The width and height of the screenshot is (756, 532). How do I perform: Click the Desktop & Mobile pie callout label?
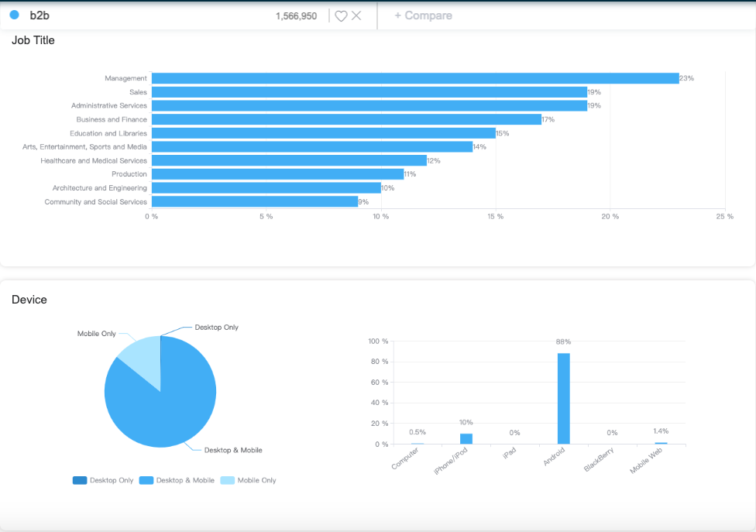pos(233,450)
